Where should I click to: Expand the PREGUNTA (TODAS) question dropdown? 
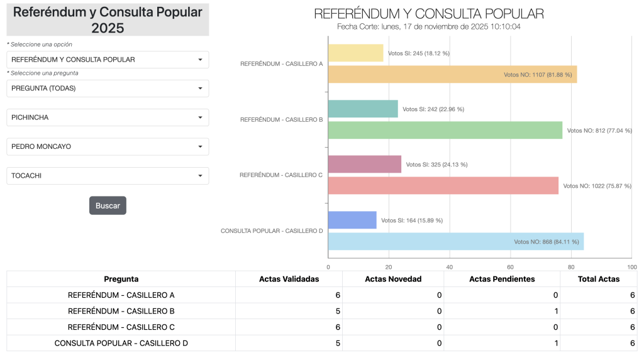(107, 89)
